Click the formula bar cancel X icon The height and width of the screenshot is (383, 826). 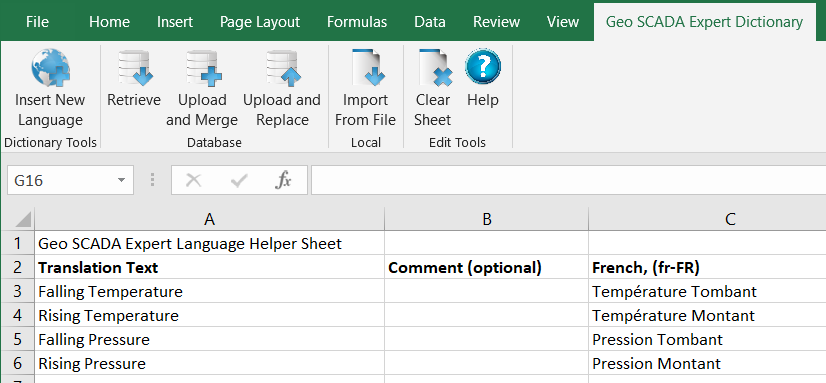193,181
